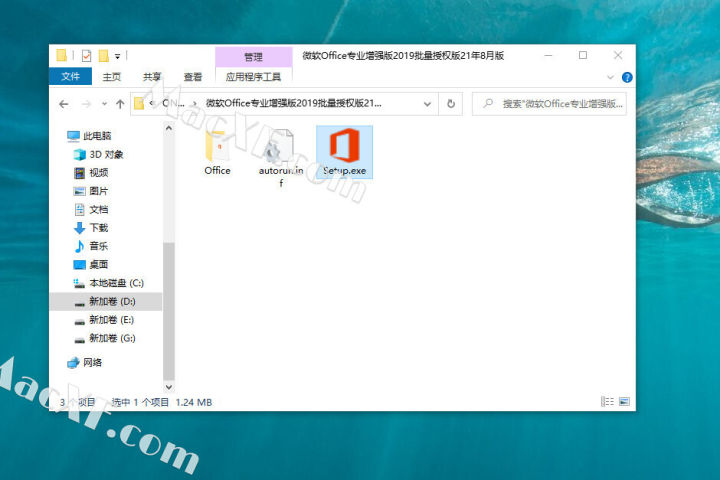Viewport: 720px width, 480px height.
Task: Click the navigation pane scrollbar thumb
Action: pyautogui.click(x=169, y=311)
